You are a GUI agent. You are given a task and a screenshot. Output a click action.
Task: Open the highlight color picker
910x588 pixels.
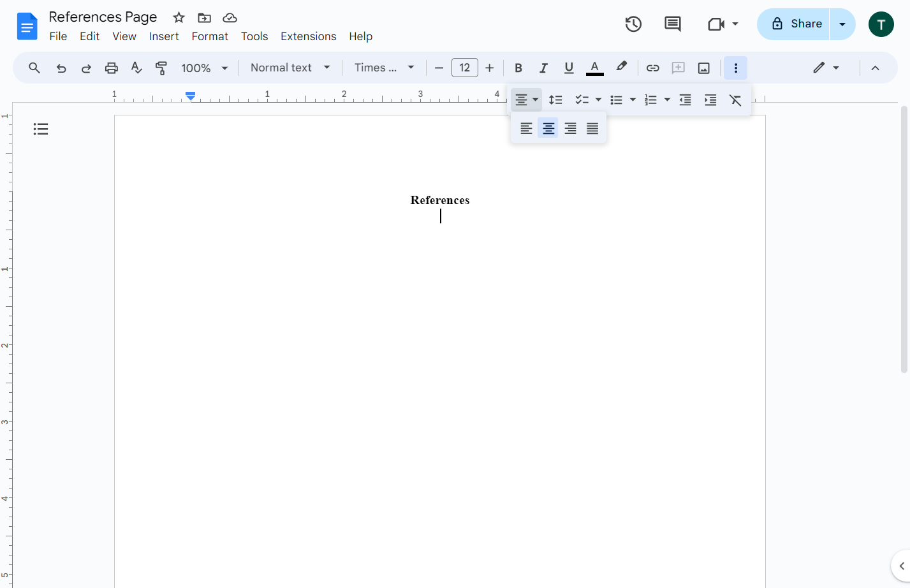click(621, 68)
